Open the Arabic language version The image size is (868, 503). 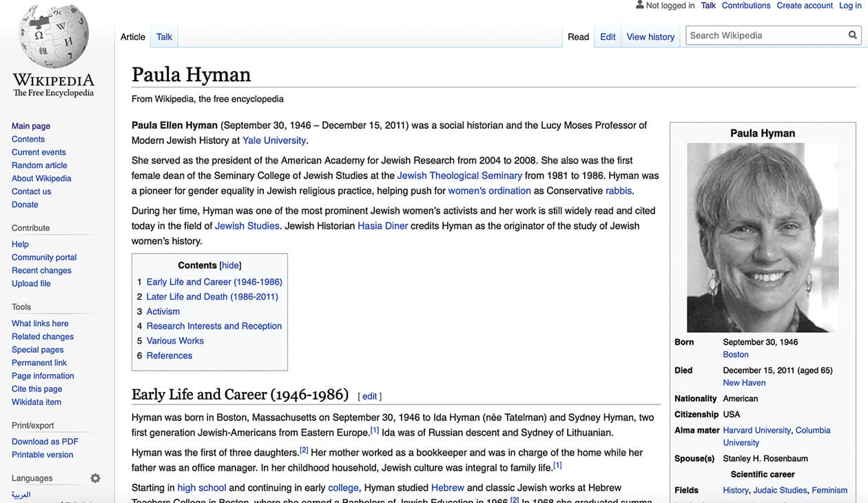click(x=21, y=495)
